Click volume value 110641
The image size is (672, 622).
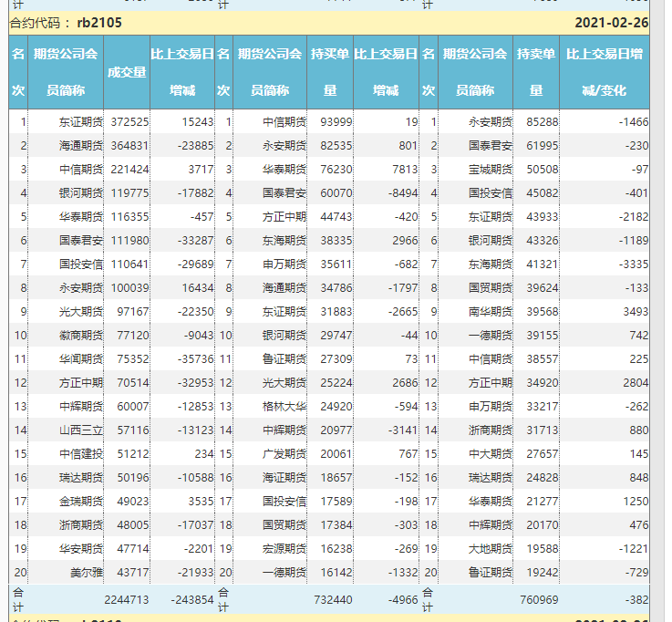129,264
